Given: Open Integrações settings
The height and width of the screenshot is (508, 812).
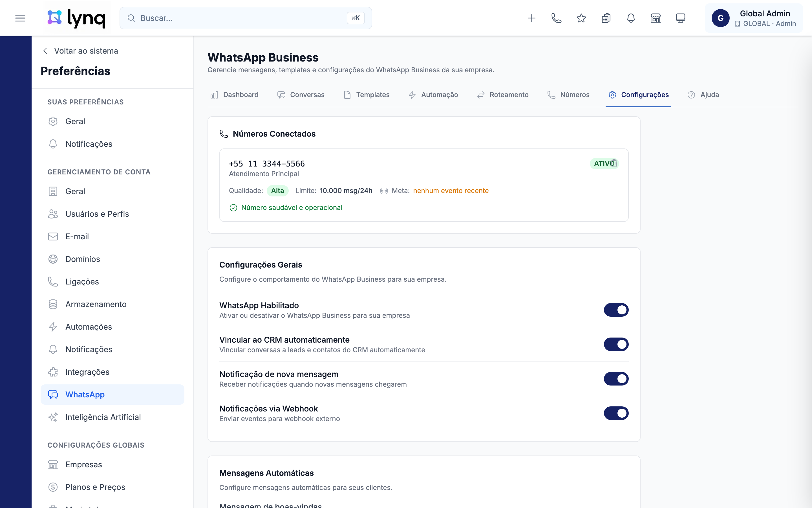Looking at the screenshot, I should pyautogui.click(x=112, y=372).
